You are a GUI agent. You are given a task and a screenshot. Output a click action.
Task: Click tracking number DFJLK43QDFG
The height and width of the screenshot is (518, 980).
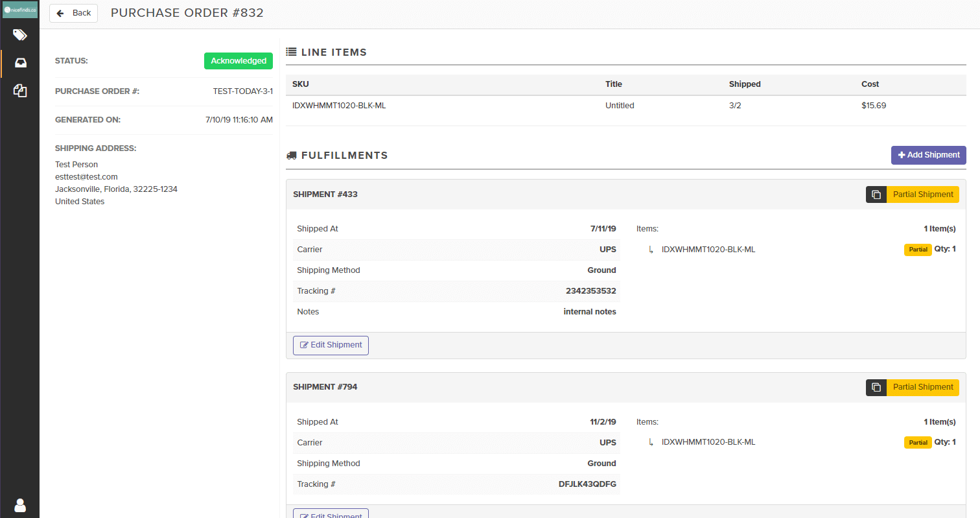tap(587, 484)
